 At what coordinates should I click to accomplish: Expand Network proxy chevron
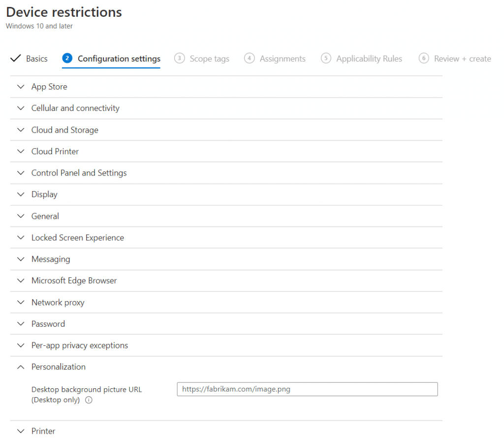click(21, 302)
